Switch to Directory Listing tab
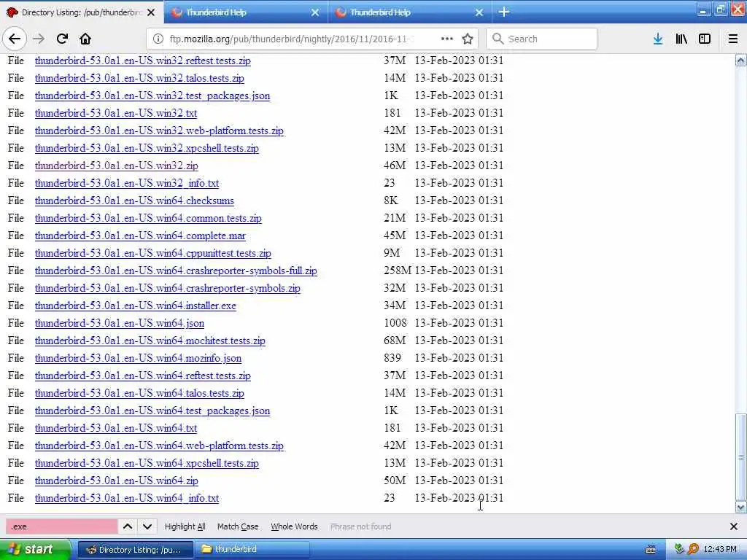 81,12
